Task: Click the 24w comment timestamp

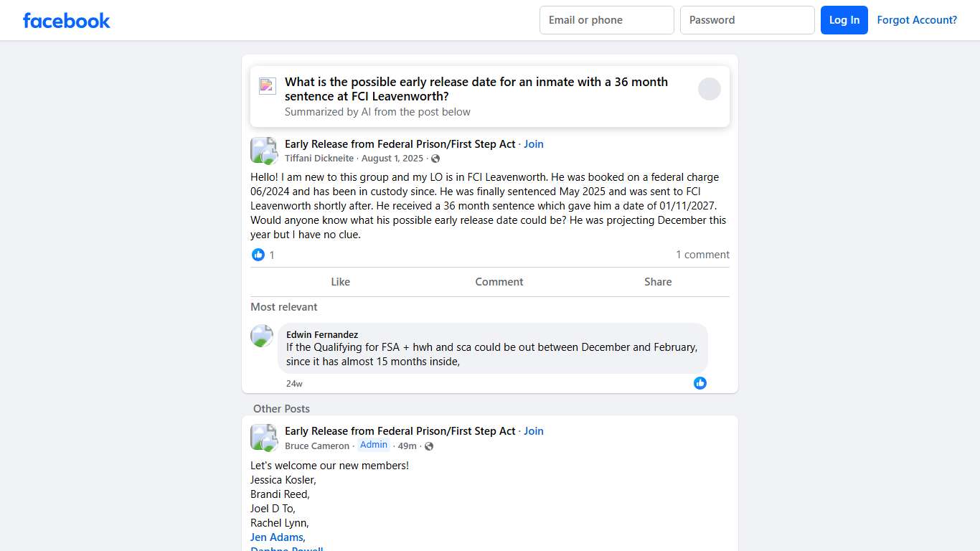Action: [x=293, y=383]
